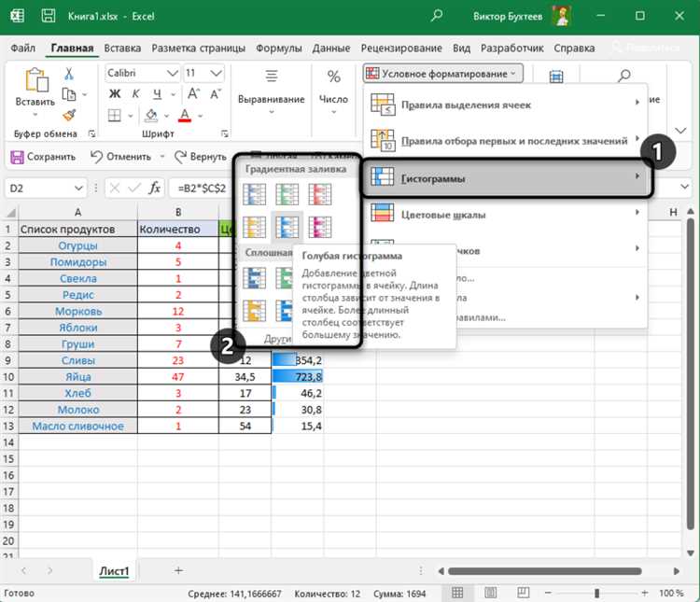Viewport: 700px width, 602px height.
Task: Expand the borders dropdown arrow
Action: pyautogui.click(x=131, y=116)
